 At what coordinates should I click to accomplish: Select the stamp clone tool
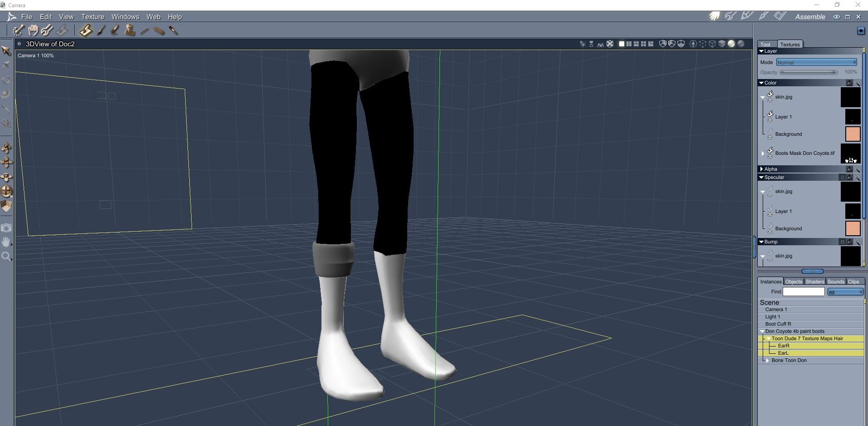click(130, 31)
